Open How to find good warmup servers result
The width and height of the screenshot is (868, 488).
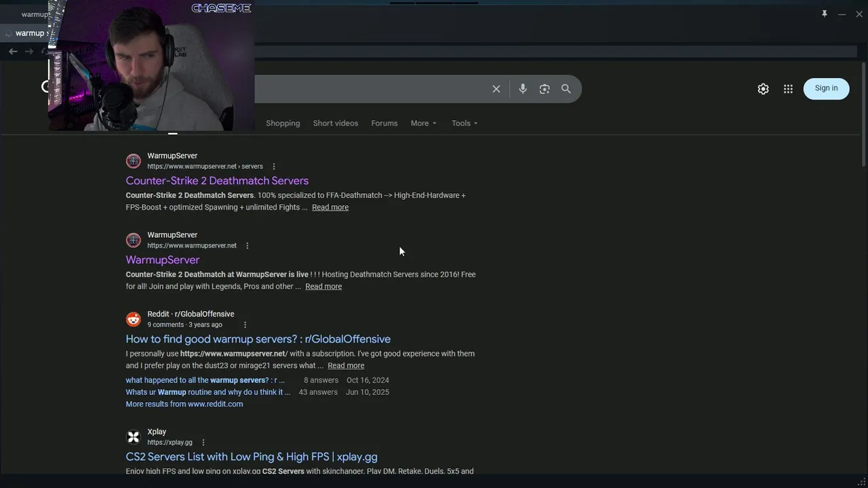click(258, 339)
